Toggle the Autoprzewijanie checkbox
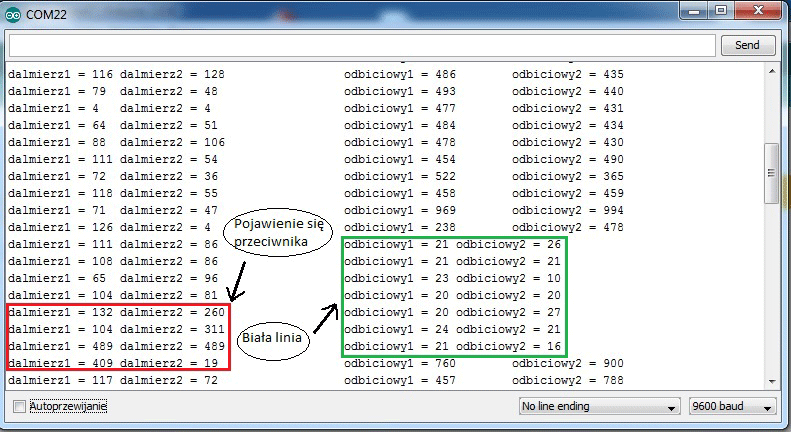Viewport: 791px width, 432px height. click(x=20, y=407)
